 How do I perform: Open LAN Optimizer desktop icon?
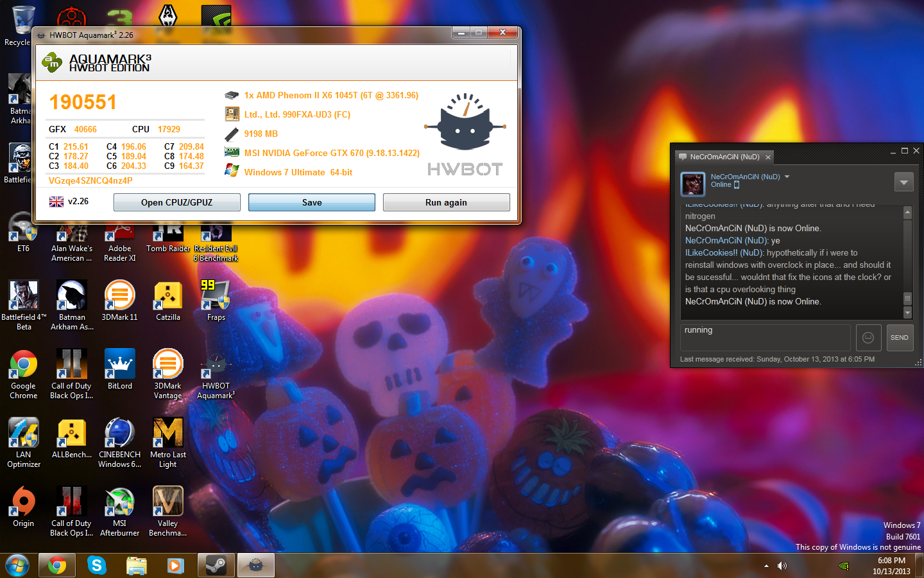tap(23, 443)
